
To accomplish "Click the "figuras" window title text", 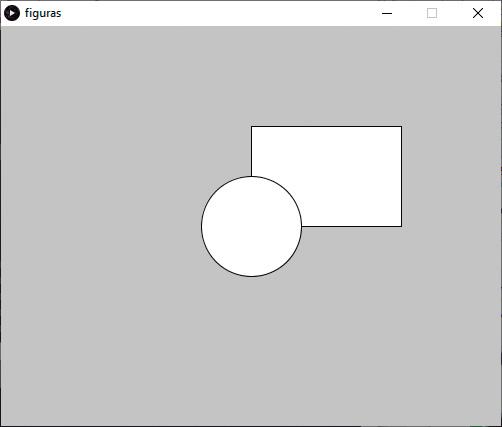I will click(43, 13).
